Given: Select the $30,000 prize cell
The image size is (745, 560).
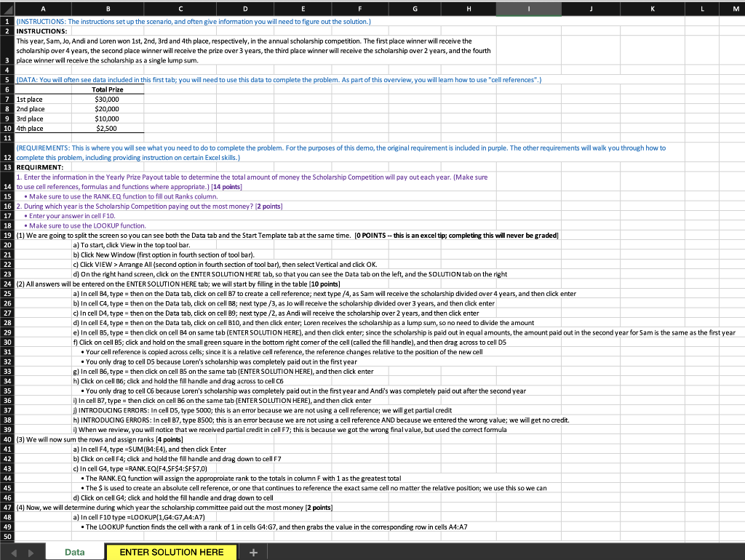Looking at the screenshot, I should pyautogui.click(x=108, y=99).
